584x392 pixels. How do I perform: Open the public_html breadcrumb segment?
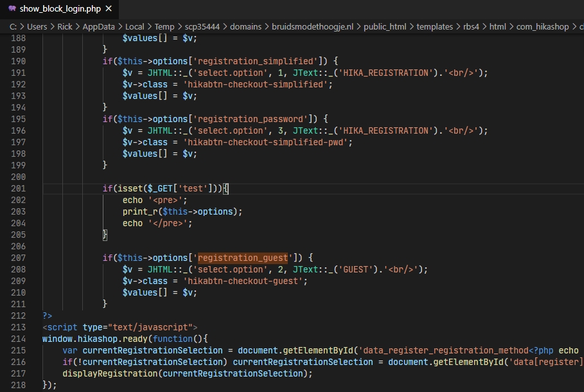pyautogui.click(x=385, y=27)
